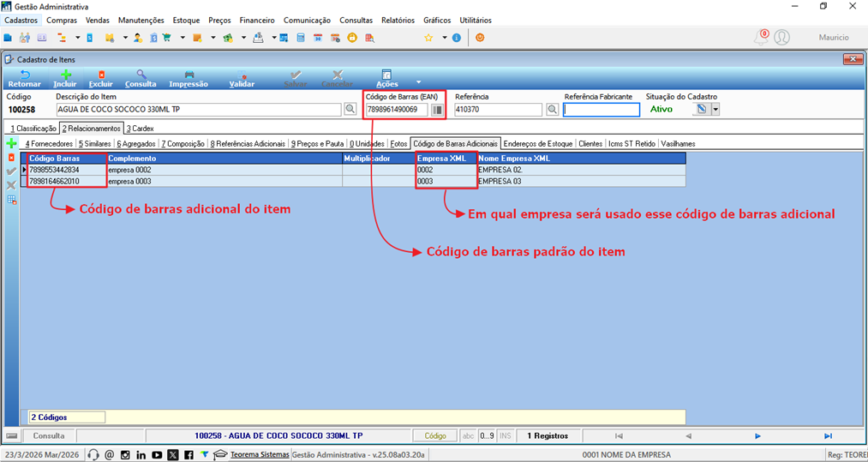
Task: Click the people icon in main toolbar
Action: 24,38
